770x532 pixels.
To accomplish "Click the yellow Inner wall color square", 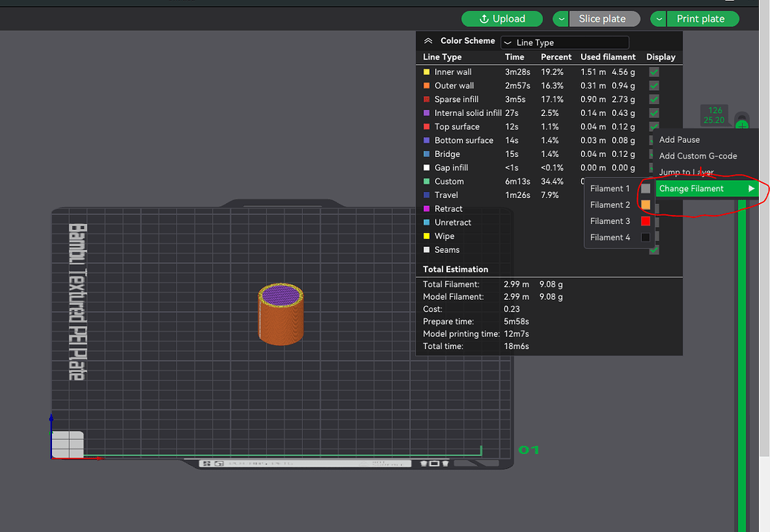I will click(426, 72).
